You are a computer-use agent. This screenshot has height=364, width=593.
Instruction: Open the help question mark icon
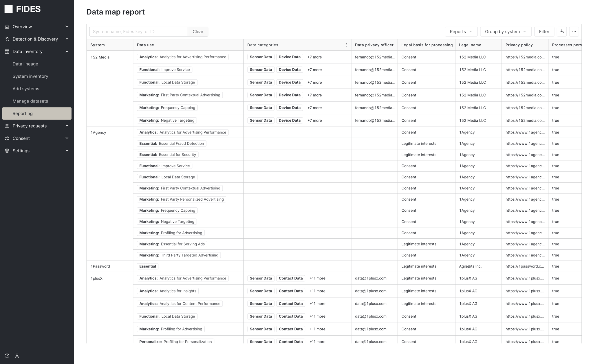pyautogui.click(x=7, y=356)
